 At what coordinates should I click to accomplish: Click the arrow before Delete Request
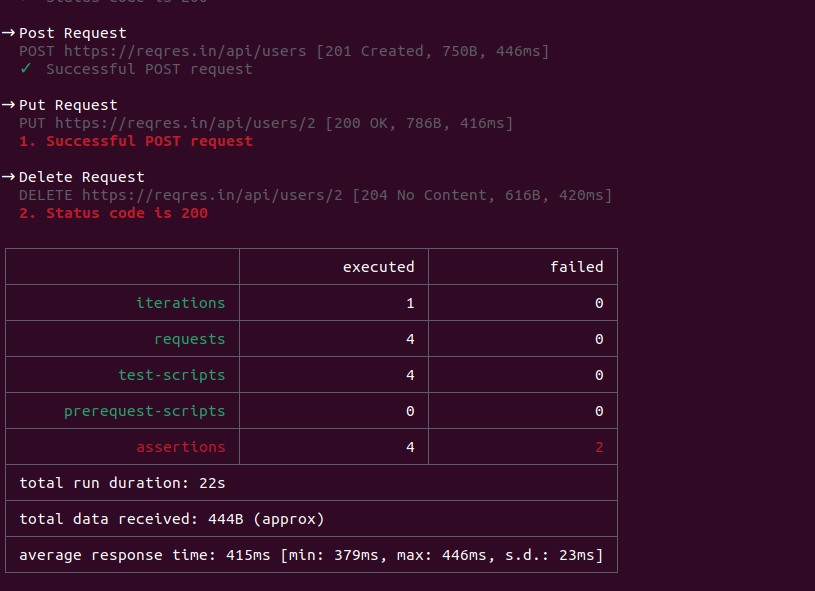tap(8, 177)
